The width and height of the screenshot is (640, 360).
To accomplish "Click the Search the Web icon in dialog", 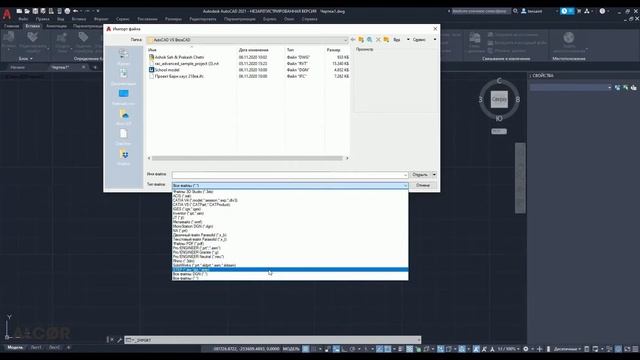I will pyautogui.click(x=370, y=40).
